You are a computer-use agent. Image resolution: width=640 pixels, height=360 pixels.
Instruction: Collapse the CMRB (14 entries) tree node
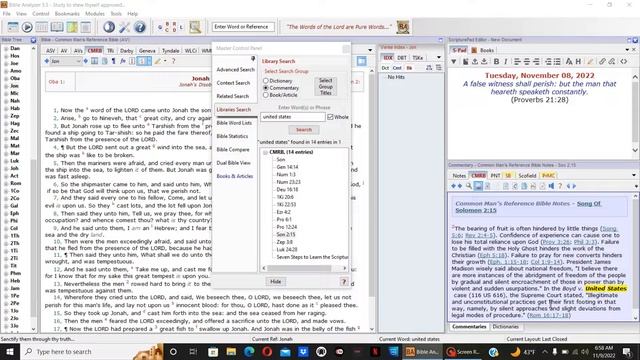click(x=265, y=152)
